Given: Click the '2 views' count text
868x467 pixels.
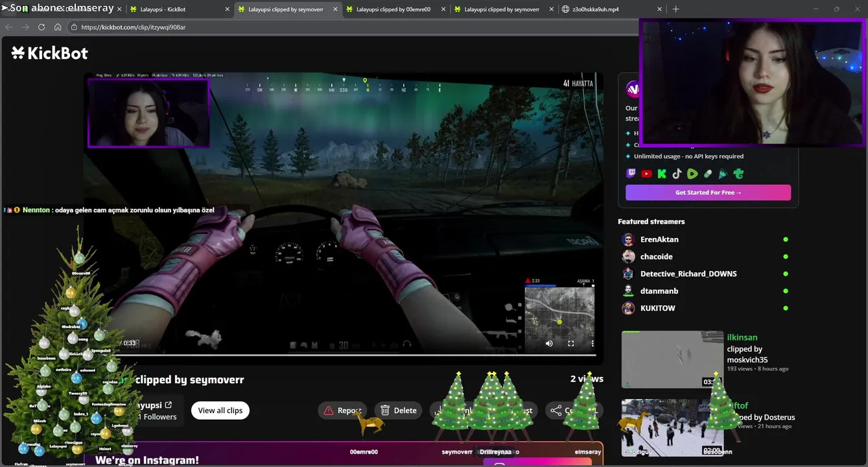Looking at the screenshot, I should tap(587, 379).
